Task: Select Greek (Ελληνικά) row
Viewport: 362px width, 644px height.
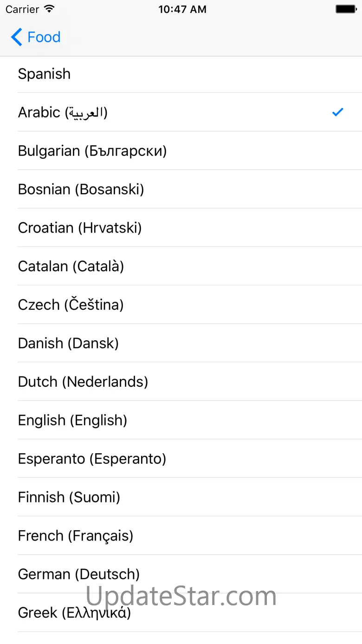Action: click(x=181, y=613)
